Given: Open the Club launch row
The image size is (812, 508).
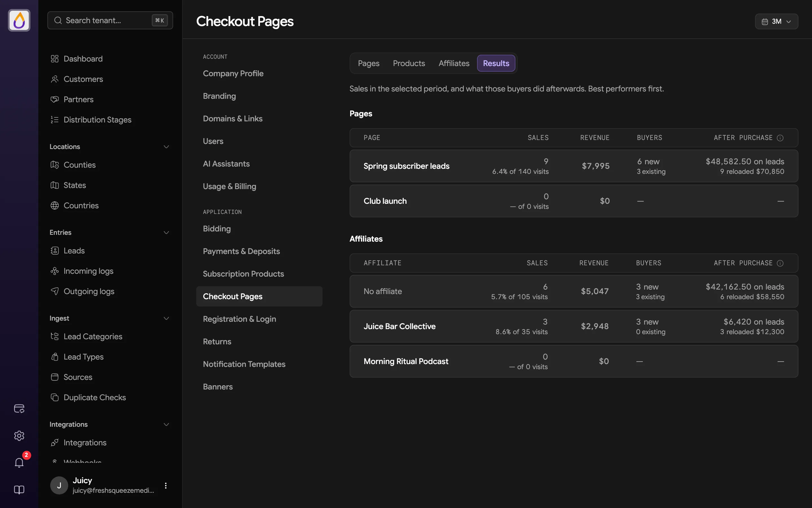Looking at the screenshot, I should 574,201.
